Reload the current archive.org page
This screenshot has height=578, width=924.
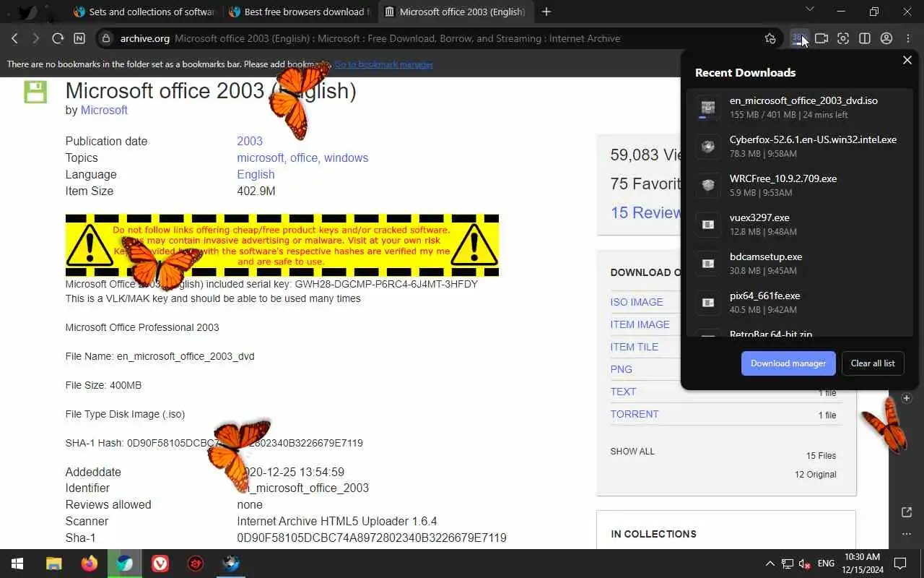click(x=58, y=38)
